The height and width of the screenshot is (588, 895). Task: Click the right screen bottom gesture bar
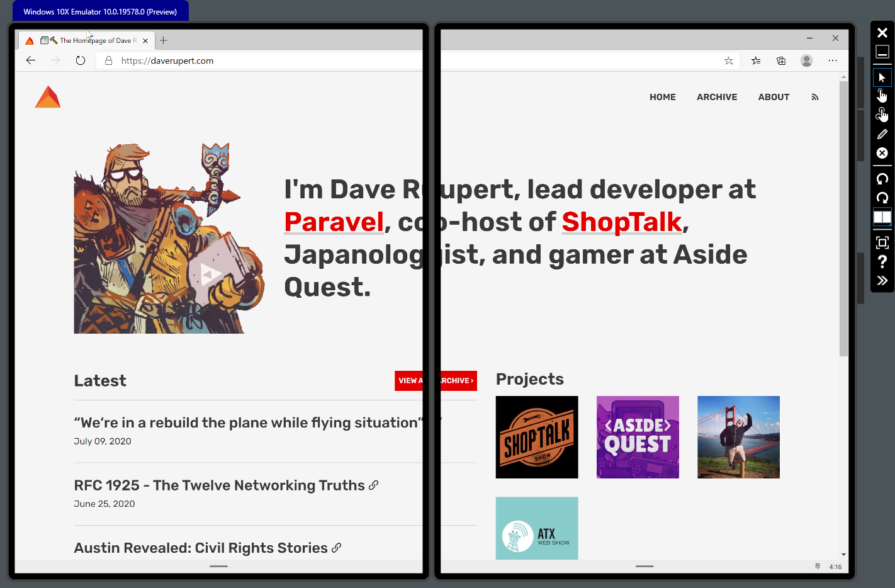click(x=645, y=567)
